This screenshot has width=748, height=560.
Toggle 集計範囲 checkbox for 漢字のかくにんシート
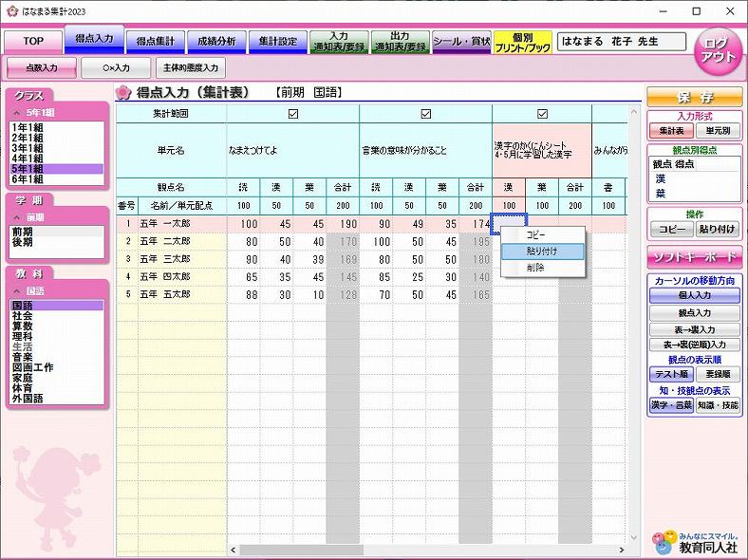pyautogui.click(x=542, y=114)
